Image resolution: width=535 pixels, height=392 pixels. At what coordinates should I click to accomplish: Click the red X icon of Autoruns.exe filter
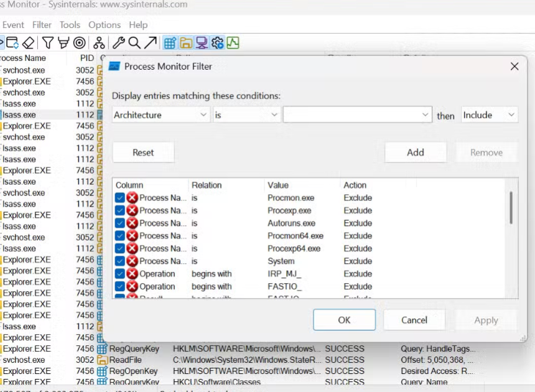132,223
